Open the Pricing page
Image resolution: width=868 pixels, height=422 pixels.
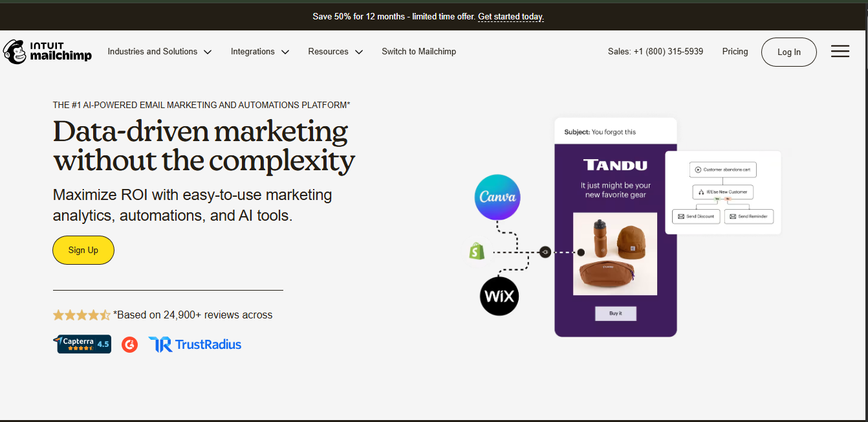[735, 51]
